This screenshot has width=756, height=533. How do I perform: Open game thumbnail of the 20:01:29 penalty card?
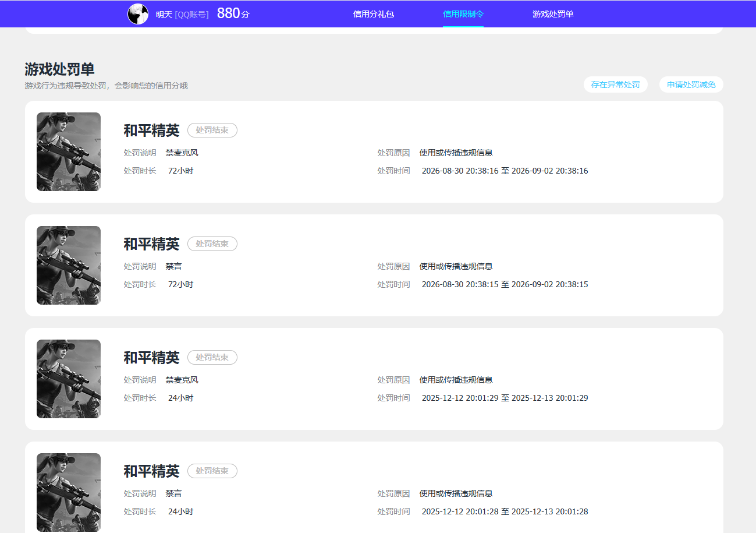click(x=69, y=379)
